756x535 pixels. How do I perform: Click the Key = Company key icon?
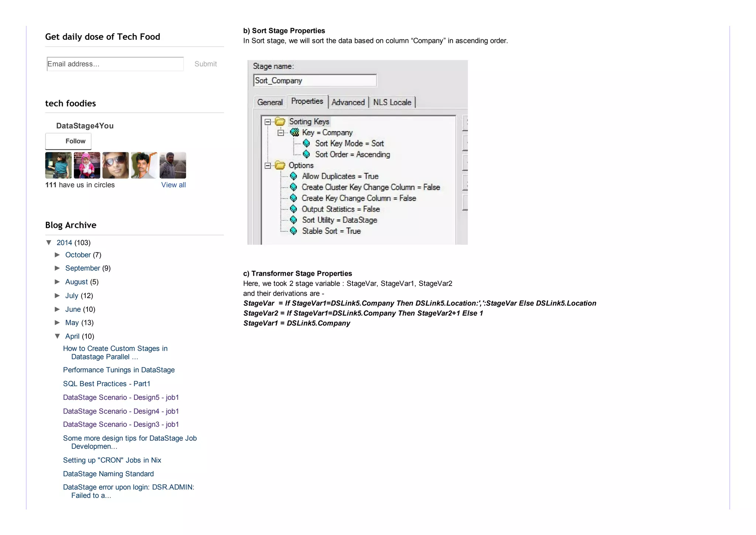295,132
